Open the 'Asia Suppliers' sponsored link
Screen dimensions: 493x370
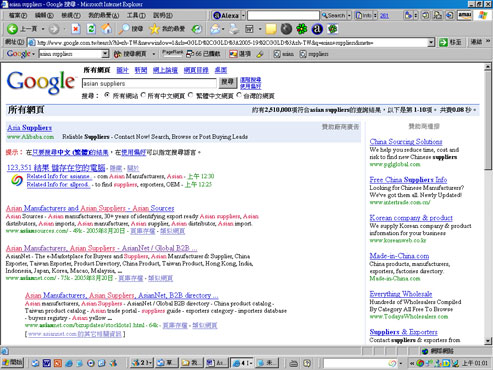click(29, 128)
